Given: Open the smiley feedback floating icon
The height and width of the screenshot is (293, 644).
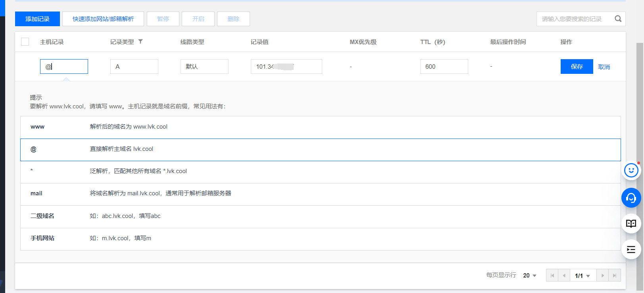Looking at the screenshot, I should [631, 170].
